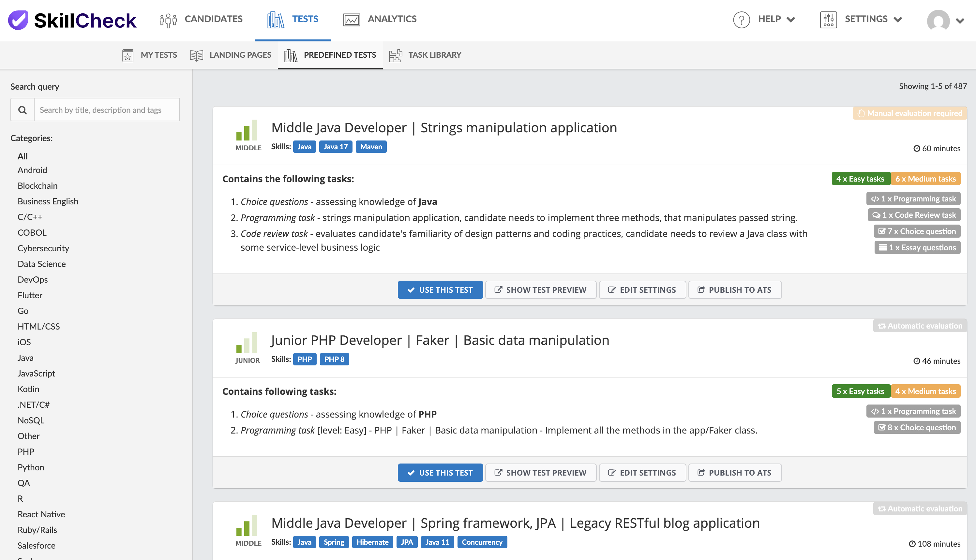
Task: Show test preview for Junior PHP test
Action: click(541, 473)
